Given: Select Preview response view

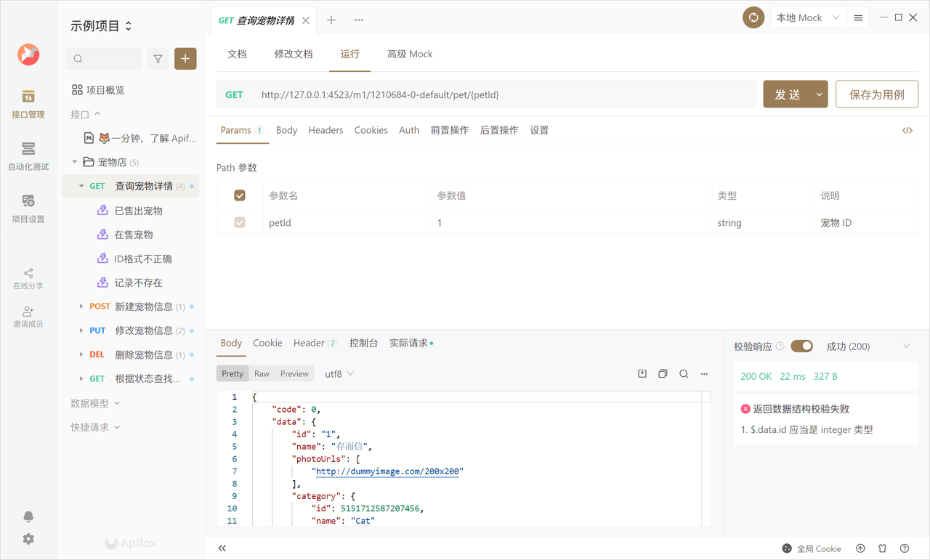Looking at the screenshot, I should tap(294, 373).
